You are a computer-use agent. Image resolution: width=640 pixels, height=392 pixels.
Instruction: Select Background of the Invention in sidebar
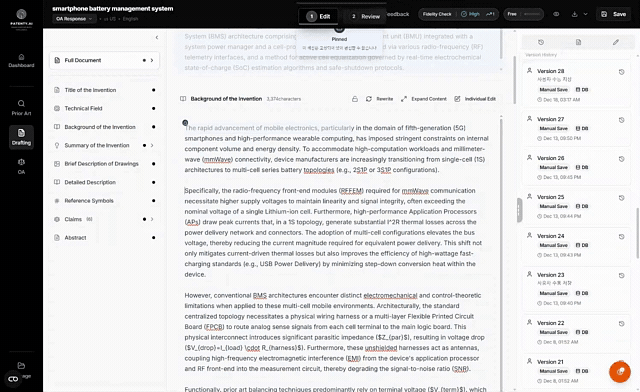point(104,127)
